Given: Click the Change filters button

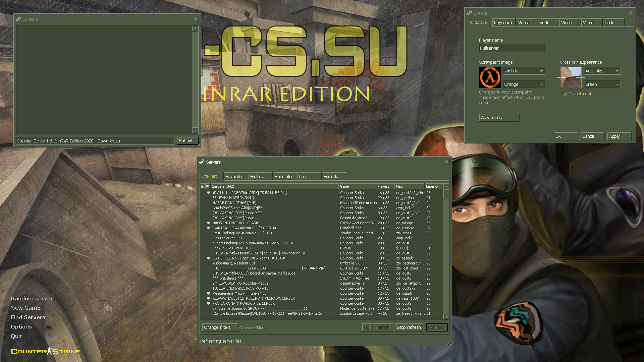Looking at the screenshot, I should point(220,327).
